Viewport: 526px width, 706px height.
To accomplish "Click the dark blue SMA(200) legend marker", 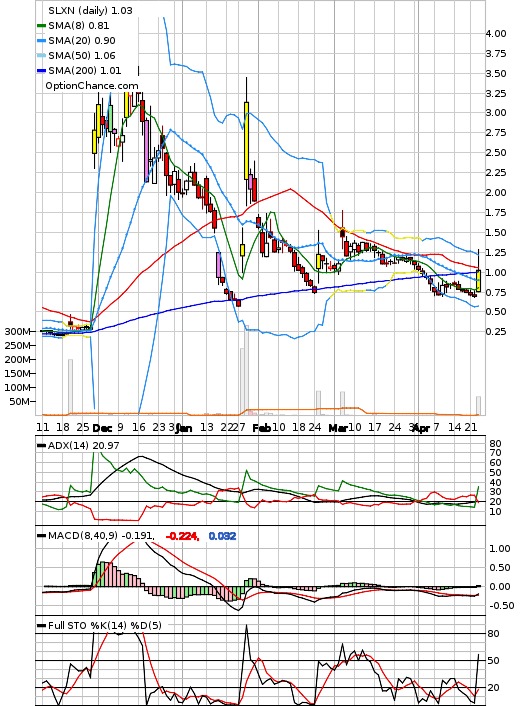I will point(41,71).
